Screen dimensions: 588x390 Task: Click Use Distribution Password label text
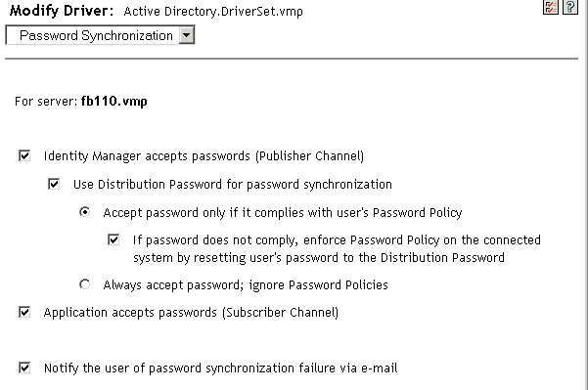[233, 185]
